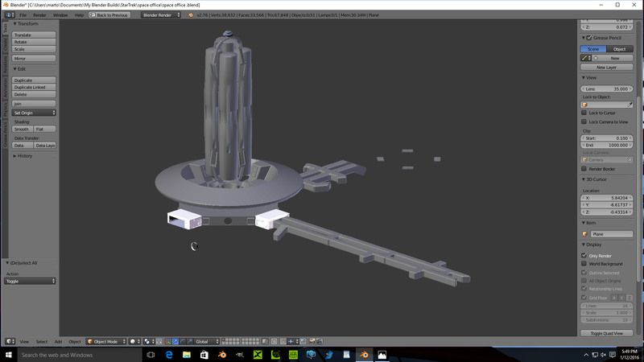This screenshot has height=362, width=644.
Task: Click the grease pencil brush icon
Action: pos(586,58)
